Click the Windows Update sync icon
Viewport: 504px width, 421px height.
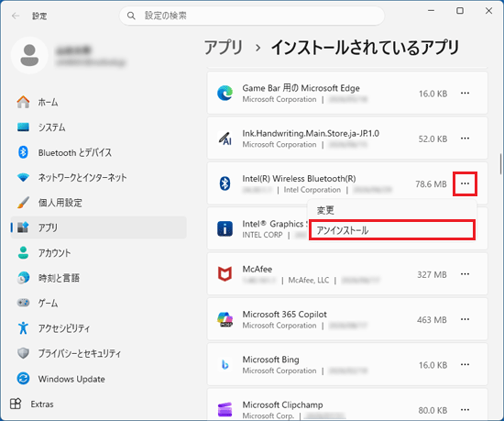point(23,379)
